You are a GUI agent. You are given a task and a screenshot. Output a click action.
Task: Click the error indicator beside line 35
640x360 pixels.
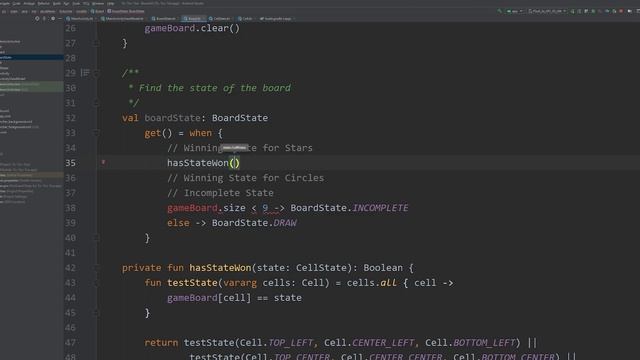(103, 162)
